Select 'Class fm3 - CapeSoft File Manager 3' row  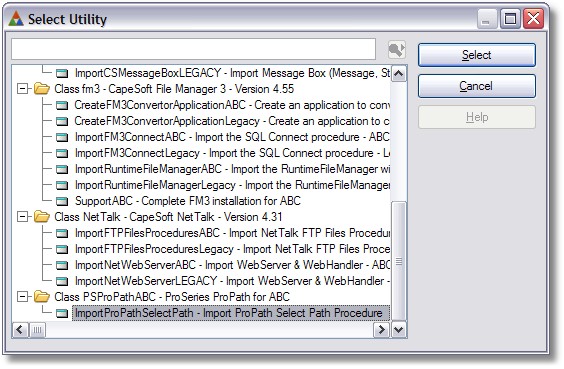point(174,89)
